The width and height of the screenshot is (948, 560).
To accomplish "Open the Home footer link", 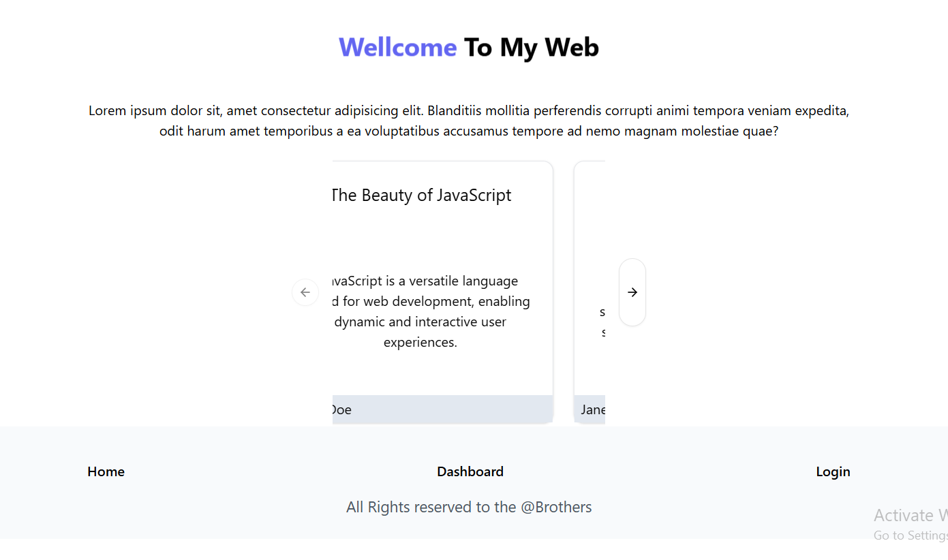I will click(x=106, y=471).
